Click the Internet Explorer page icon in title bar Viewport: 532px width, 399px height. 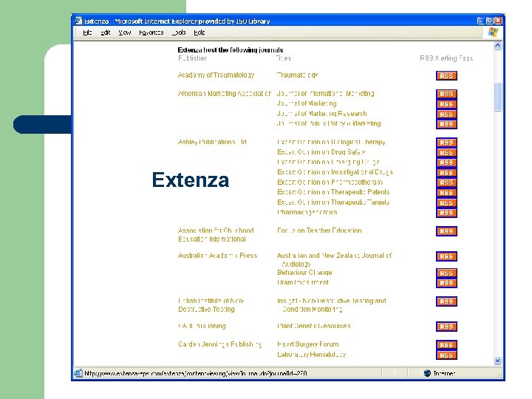pyautogui.click(x=78, y=21)
